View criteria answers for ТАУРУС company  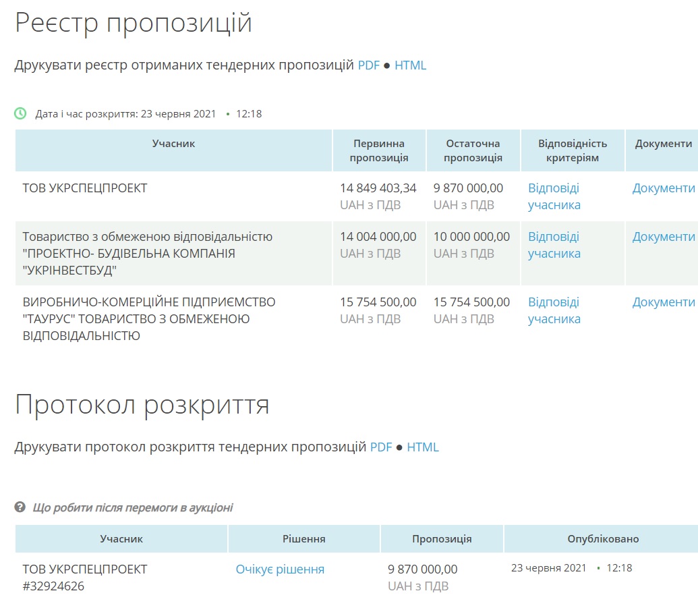point(554,310)
